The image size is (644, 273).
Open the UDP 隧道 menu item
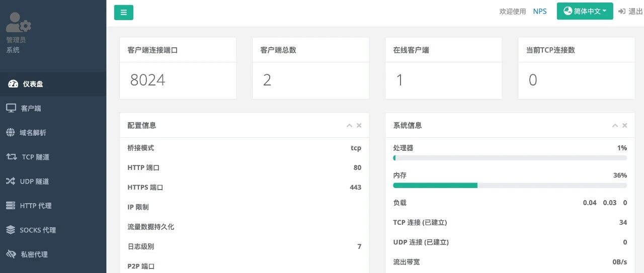coord(53,181)
